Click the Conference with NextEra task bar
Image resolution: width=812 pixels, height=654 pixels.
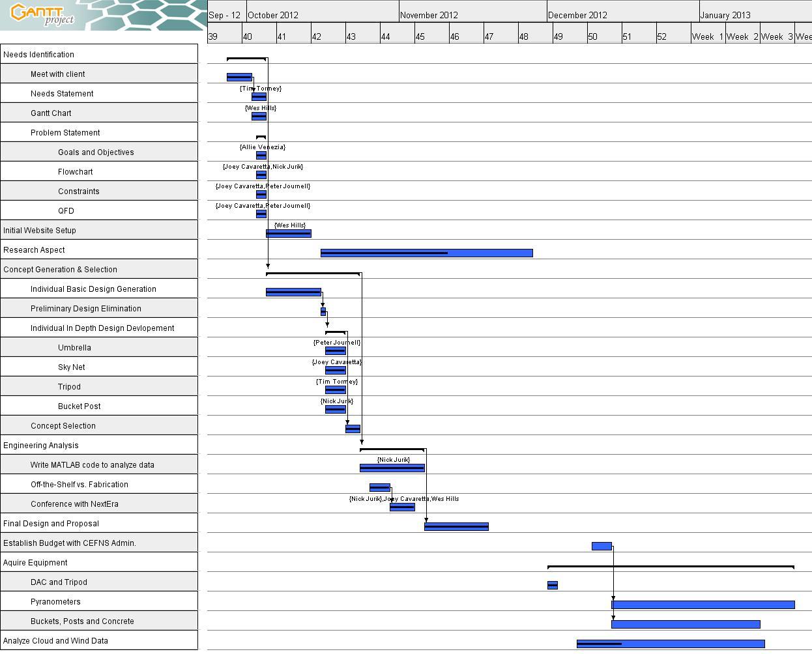click(x=402, y=507)
